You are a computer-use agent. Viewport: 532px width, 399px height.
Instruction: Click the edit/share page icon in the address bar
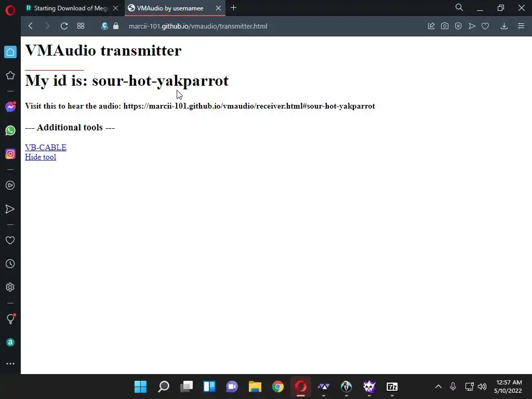pos(431,26)
